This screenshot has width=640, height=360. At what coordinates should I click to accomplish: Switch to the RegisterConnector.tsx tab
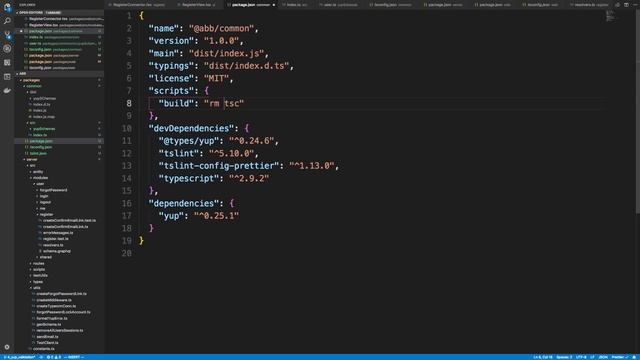click(x=139, y=5)
